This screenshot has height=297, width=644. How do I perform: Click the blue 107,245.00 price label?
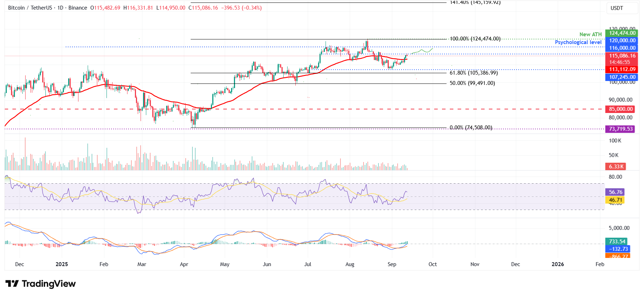[622, 77]
